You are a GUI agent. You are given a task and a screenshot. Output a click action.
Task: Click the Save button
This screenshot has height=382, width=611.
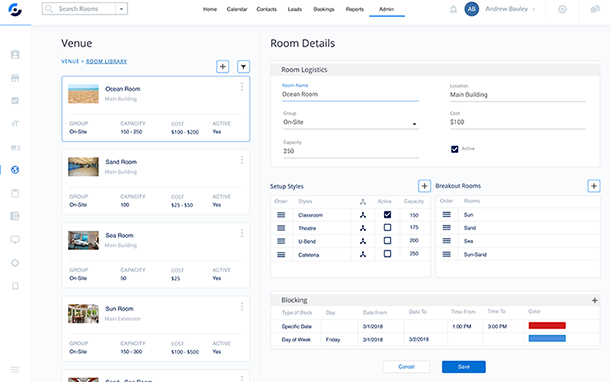(464, 367)
